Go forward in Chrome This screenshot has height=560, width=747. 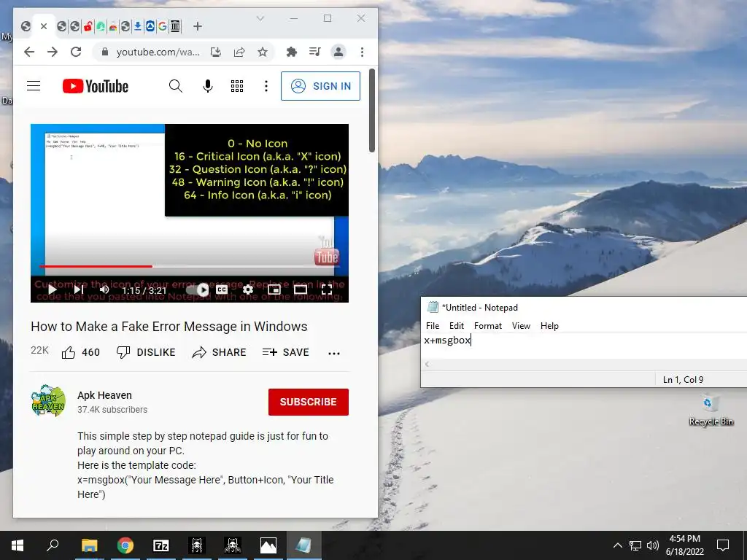coord(53,52)
